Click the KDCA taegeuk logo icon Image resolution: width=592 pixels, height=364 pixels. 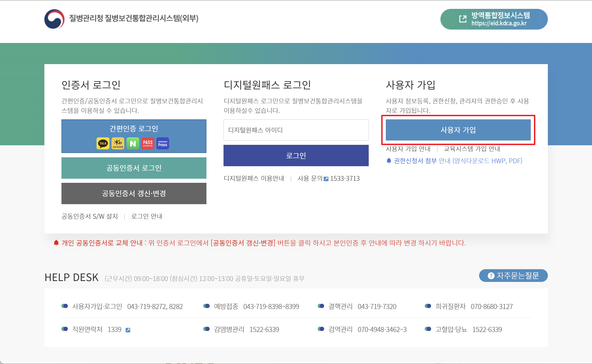pos(54,19)
